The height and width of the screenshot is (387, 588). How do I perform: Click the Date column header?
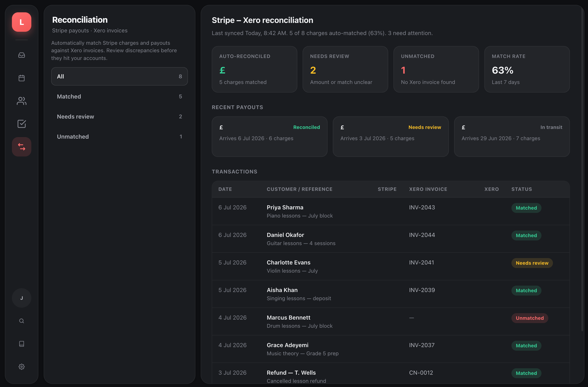pyautogui.click(x=225, y=189)
